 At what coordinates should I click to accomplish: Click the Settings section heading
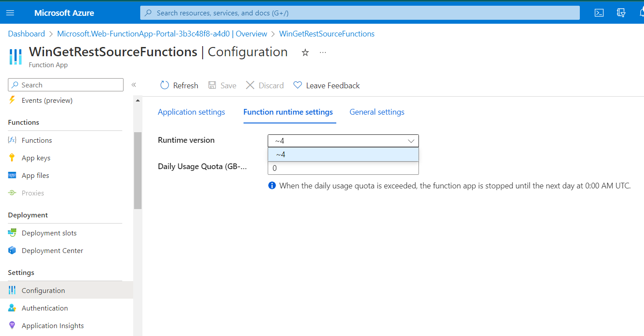coord(21,272)
